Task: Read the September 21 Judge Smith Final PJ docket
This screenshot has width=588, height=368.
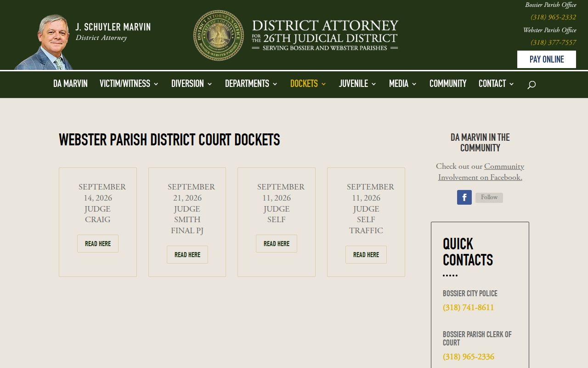Action: [x=187, y=255]
